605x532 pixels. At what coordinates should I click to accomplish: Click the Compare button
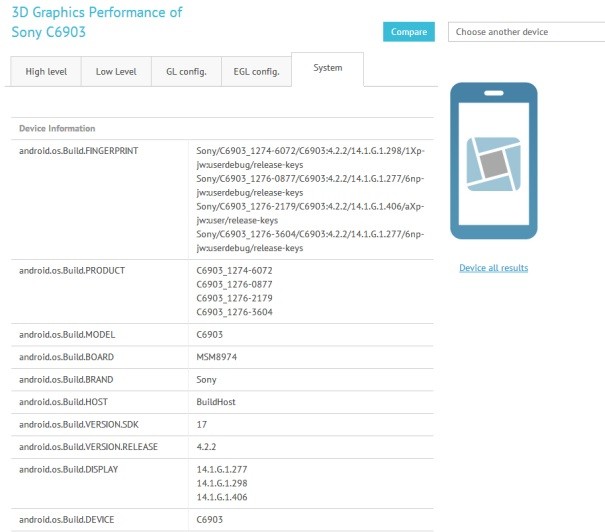[409, 32]
